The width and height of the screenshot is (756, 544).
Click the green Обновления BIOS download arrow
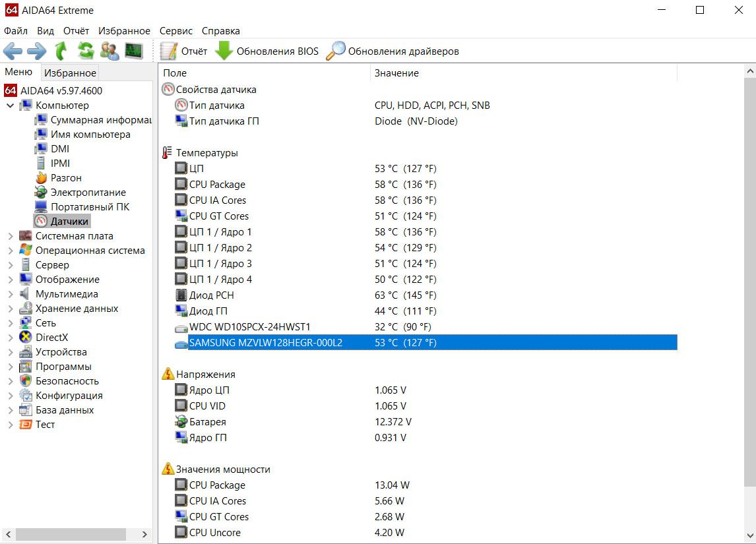pos(224,51)
